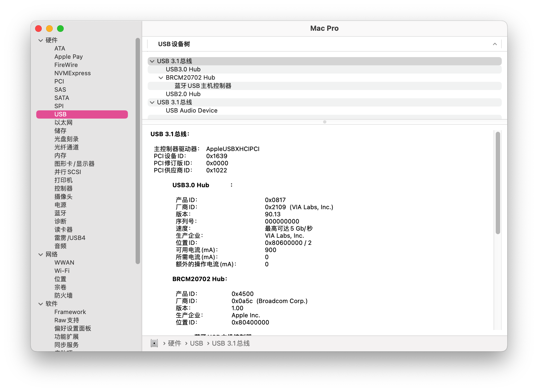538x392 pixels.
Task: Click the pane split divider handle
Action: pos(324,122)
